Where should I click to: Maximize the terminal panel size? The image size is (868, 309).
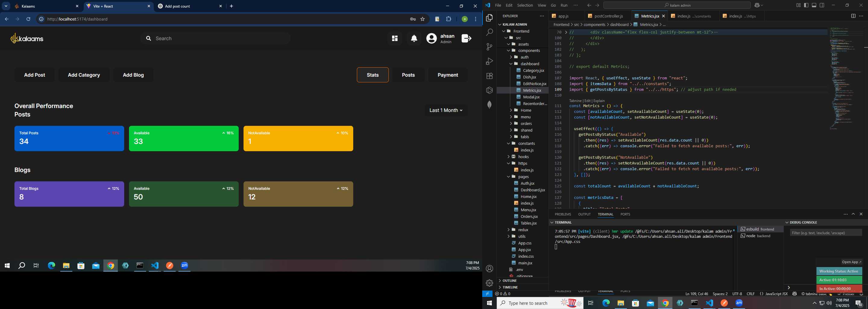point(853,214)
